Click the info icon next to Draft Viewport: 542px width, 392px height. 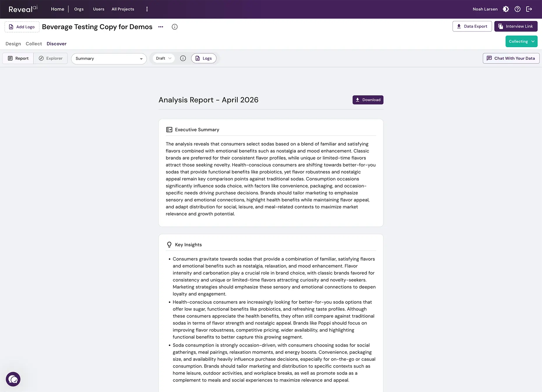[183, 58]
